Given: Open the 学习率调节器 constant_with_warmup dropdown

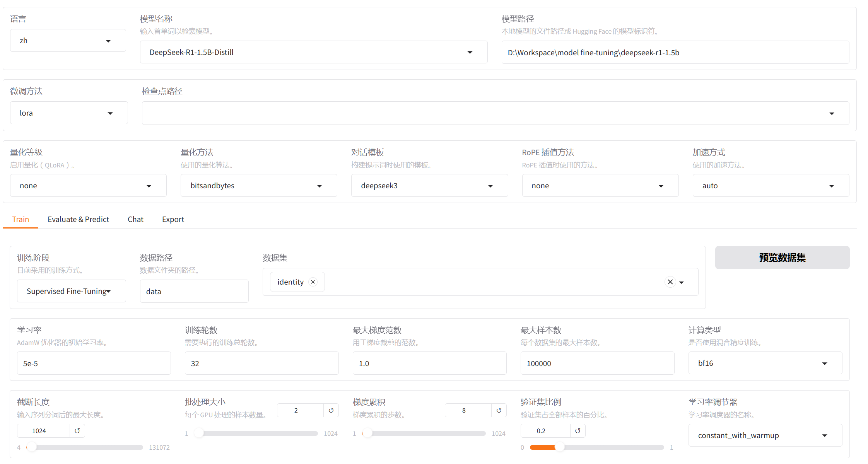Looking at the screenshot, I should click(x=765, y=435).
